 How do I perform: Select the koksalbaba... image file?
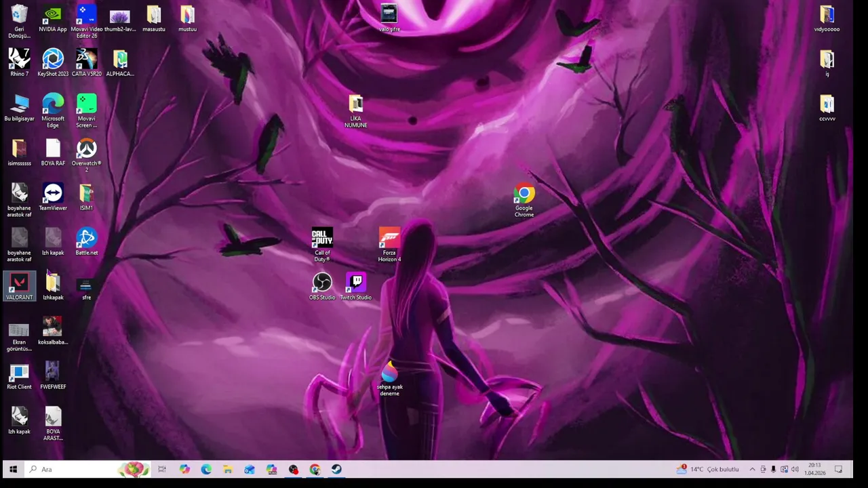[53, 331]
